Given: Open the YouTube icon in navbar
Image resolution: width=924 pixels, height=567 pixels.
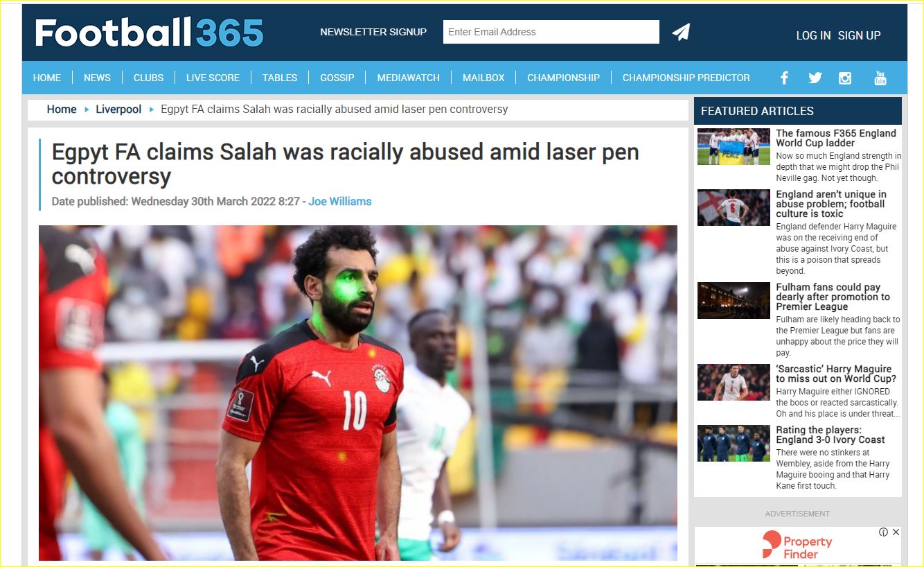Looking at the screenshot, I should tap(880, 78).
